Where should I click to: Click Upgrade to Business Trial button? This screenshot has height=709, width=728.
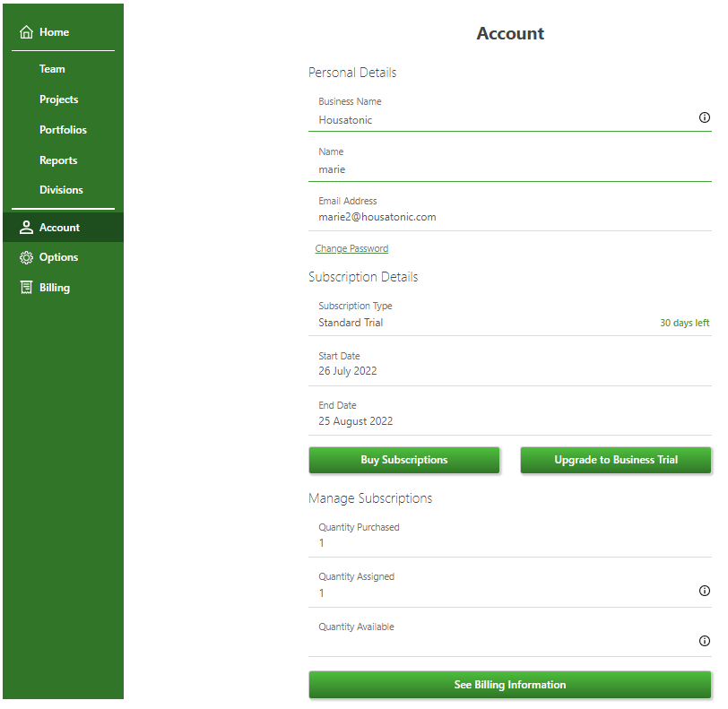pos(616,460)
